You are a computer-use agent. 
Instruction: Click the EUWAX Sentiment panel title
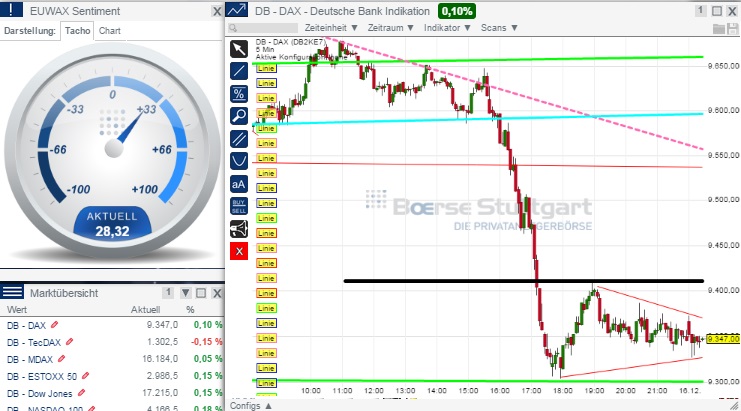(75, 11)
